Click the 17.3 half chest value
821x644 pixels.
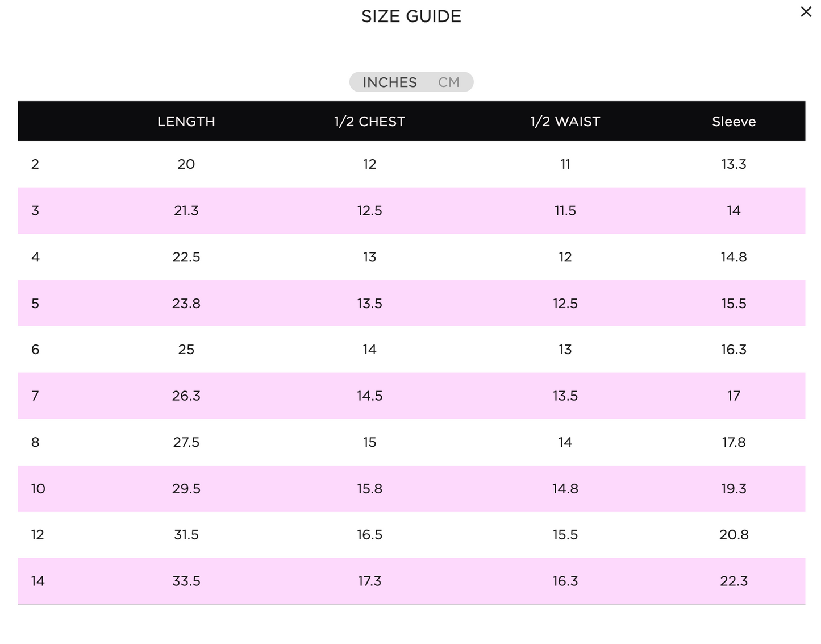369,581
